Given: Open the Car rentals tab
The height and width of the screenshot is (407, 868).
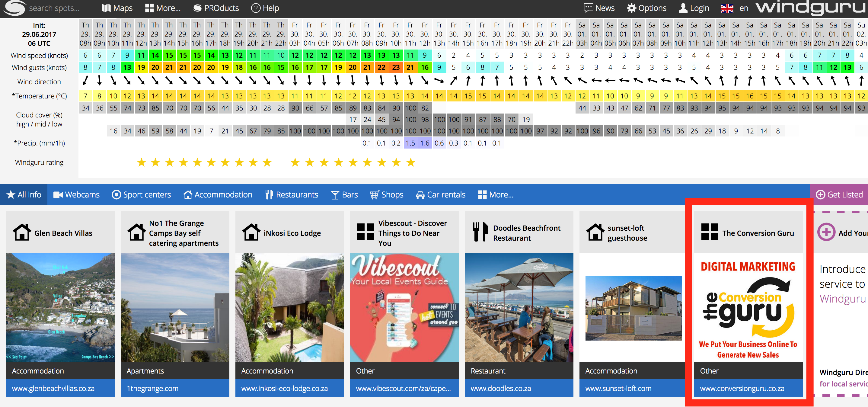Looking at the screenshot, I should [440, 194].
